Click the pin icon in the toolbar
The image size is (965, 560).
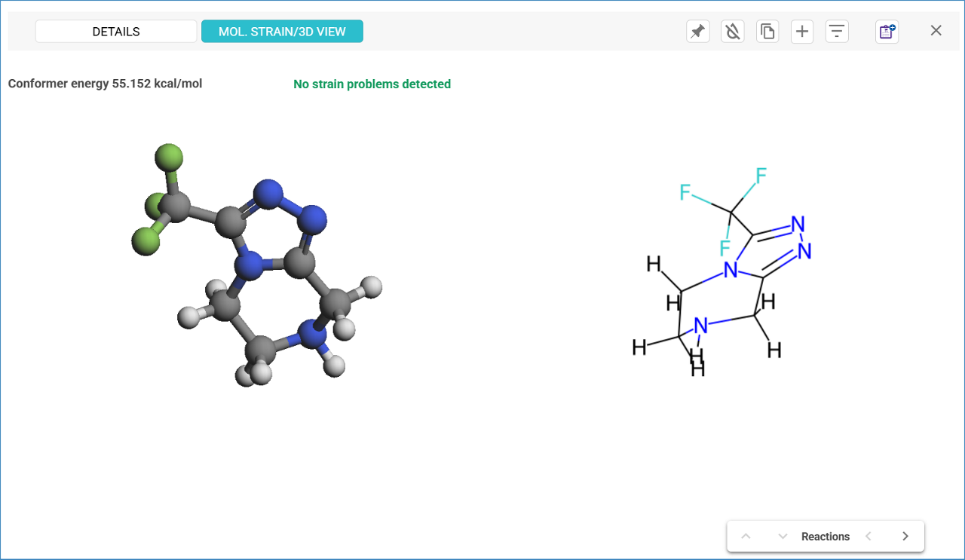click(x=698, y=32)
